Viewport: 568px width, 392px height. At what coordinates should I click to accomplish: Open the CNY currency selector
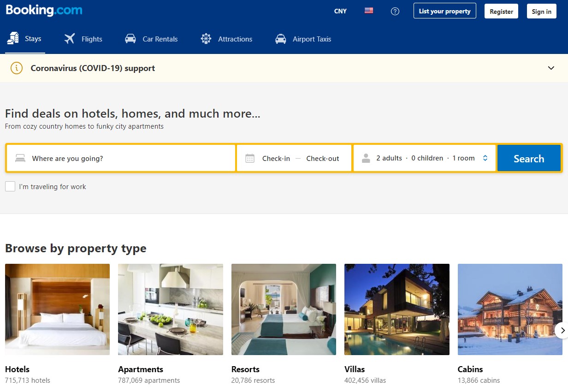click(340, 12)
